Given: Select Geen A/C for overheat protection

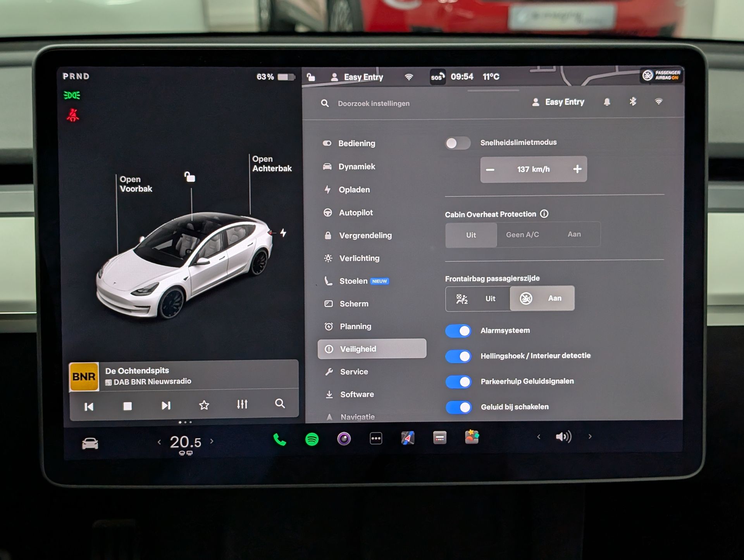Looking at the screenshot, I should point(522,235).
